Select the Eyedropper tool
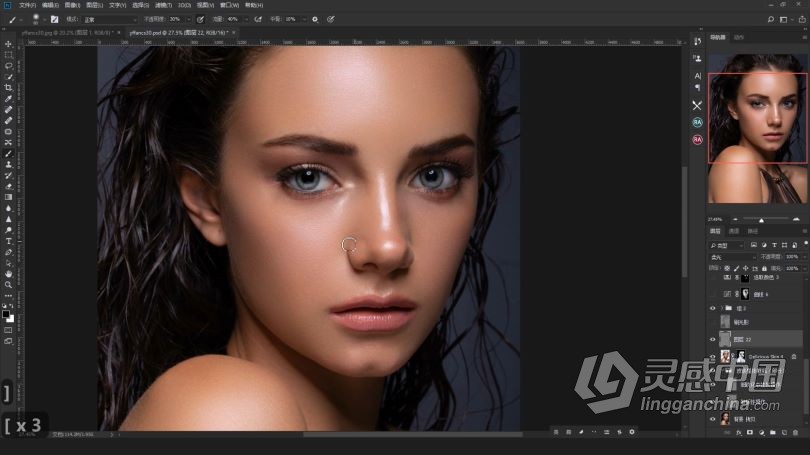The image size is (810, 455). 8,98
